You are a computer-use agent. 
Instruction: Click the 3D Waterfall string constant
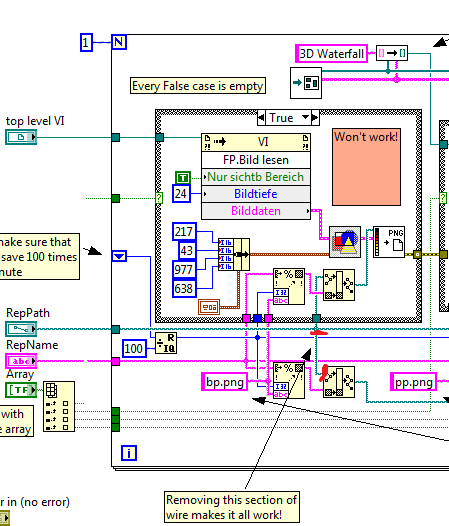click(332, 53)
